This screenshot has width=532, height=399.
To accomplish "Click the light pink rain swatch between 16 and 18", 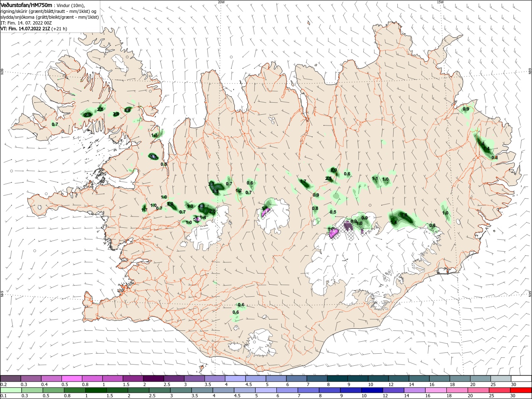I will click(436, 390).
